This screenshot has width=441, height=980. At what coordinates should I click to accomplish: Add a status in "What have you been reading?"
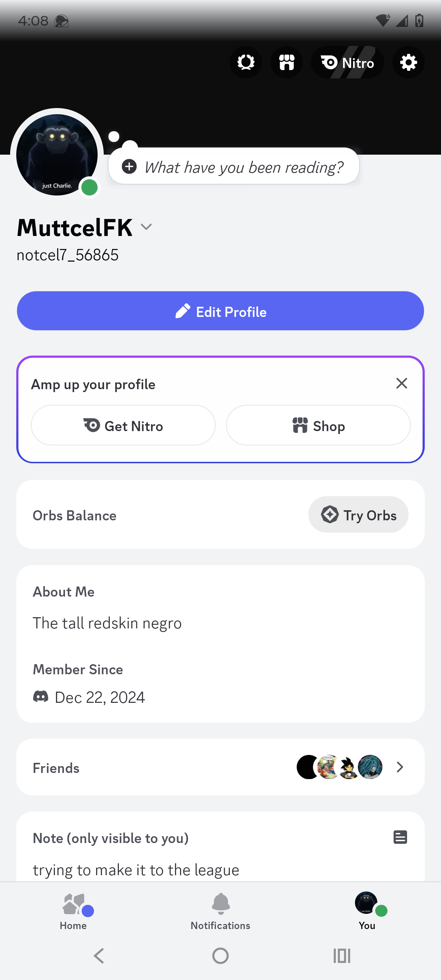[x=234, y=167]
